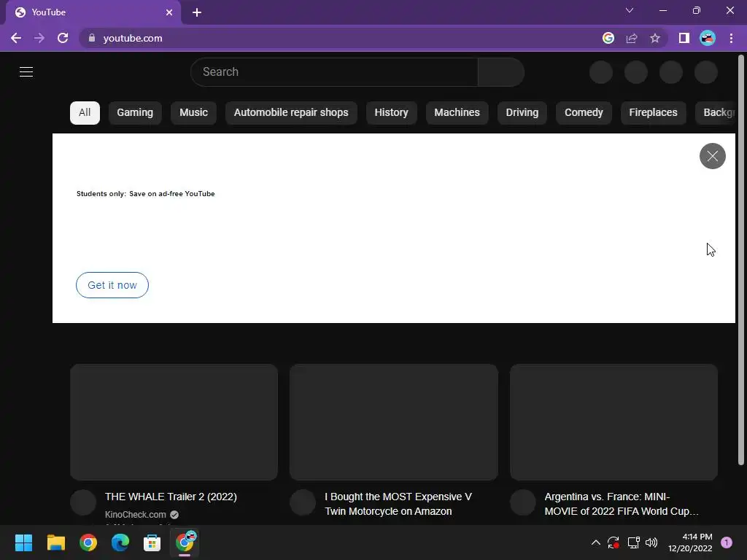Screen dimensions: 747x560
Task: Select the Machines filter chip
Action: [457, 113]
